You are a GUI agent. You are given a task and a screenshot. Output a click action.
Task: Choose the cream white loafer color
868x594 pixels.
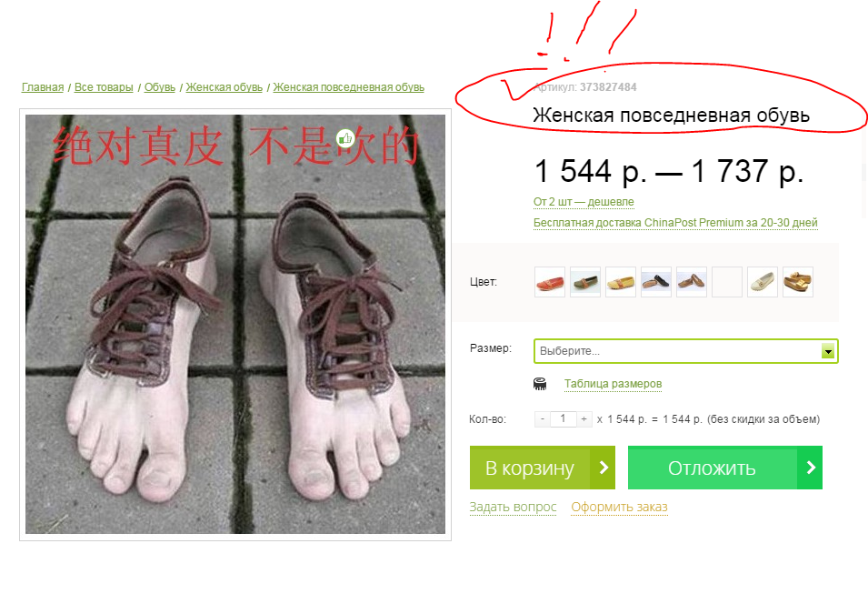[x=763, y=282]
